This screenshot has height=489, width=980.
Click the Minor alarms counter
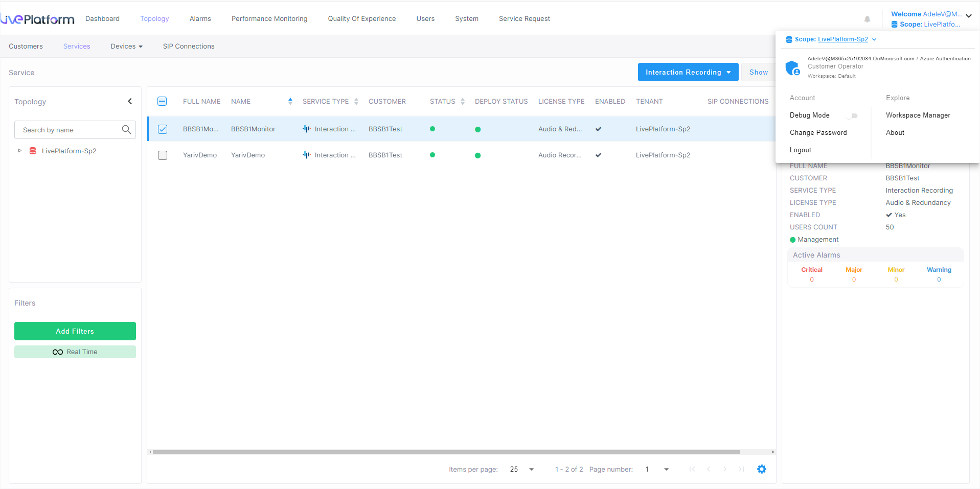pos(896,274)
